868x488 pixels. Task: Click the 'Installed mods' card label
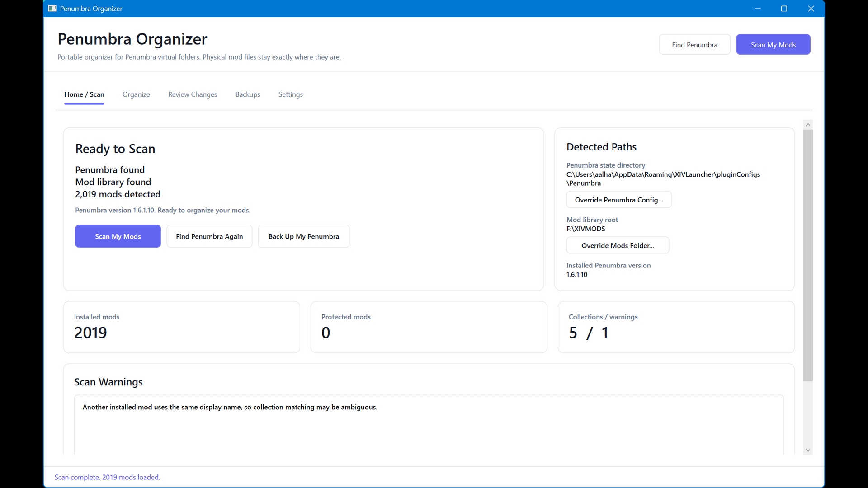pyautogui.click(x=97, y=317)
